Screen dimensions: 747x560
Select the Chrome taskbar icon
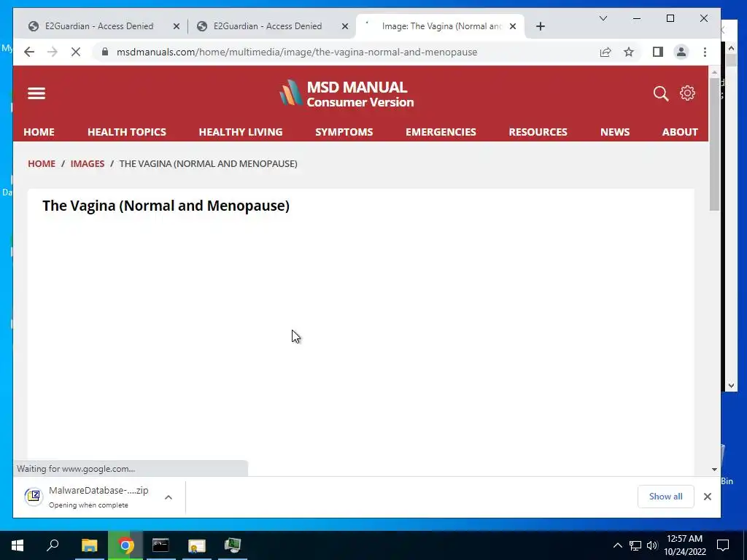125,545
